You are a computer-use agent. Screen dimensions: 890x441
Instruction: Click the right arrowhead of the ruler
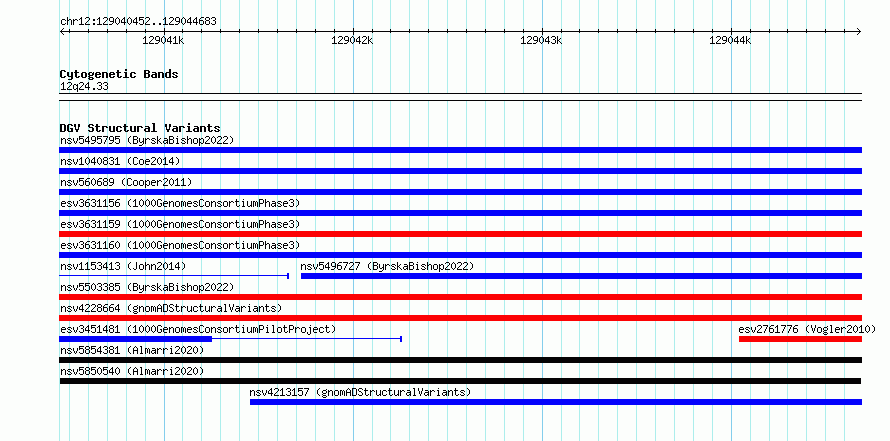(859, 31)
